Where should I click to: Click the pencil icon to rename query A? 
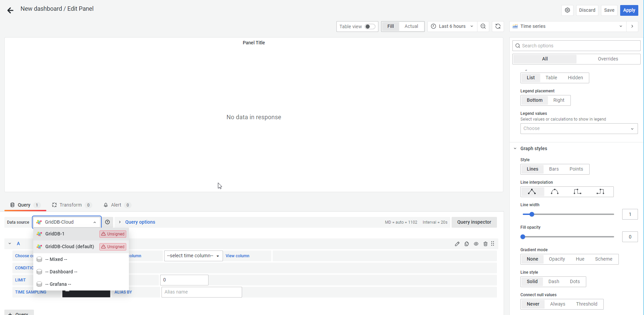457,244
